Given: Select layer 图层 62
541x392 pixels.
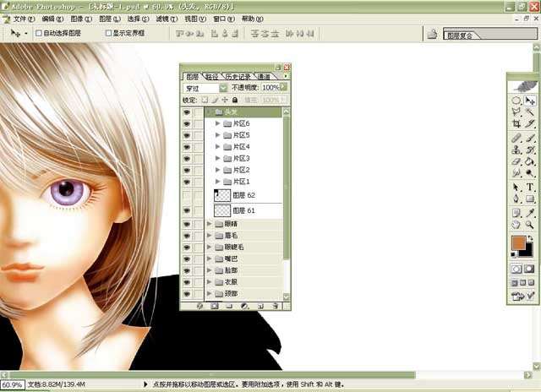Looking at the screenshot, I should pos(245,195).
